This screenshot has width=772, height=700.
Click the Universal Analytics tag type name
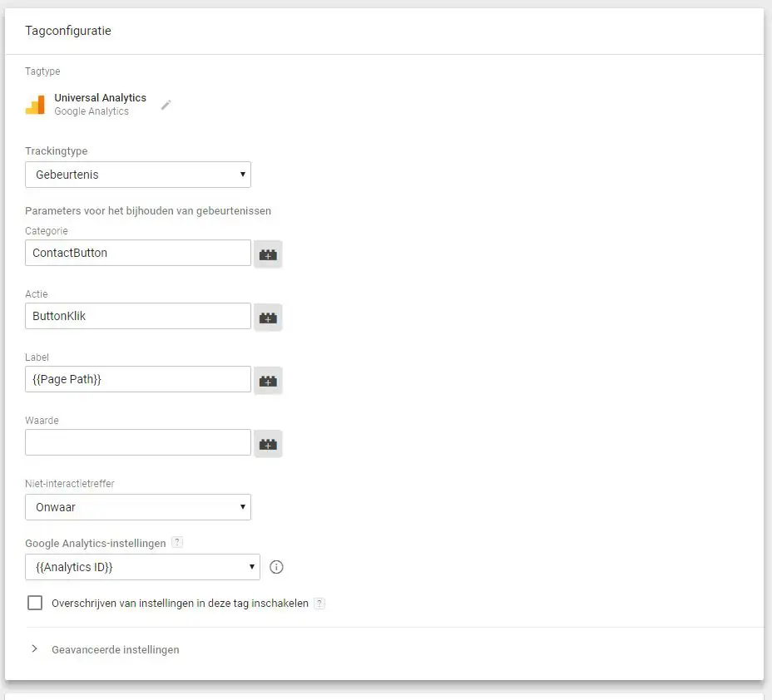[100, 97]
